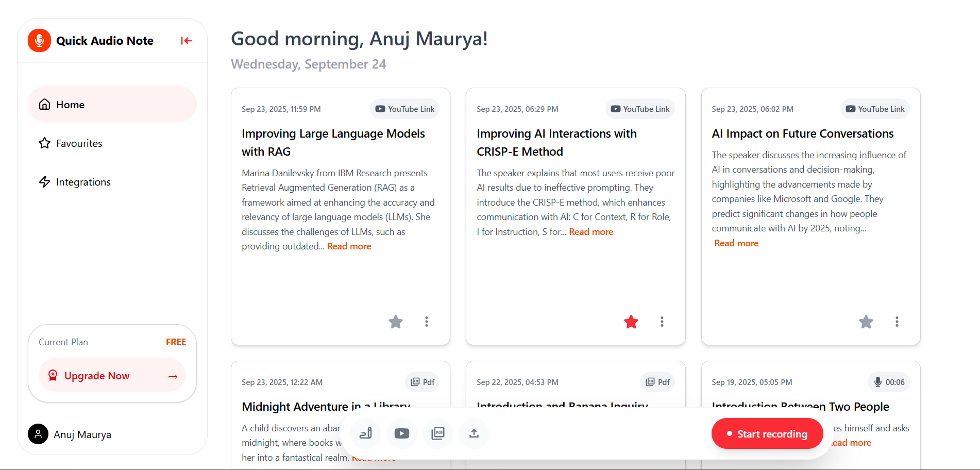Click the YouTube Link badge on the RAG note

(x=404, y=109)
